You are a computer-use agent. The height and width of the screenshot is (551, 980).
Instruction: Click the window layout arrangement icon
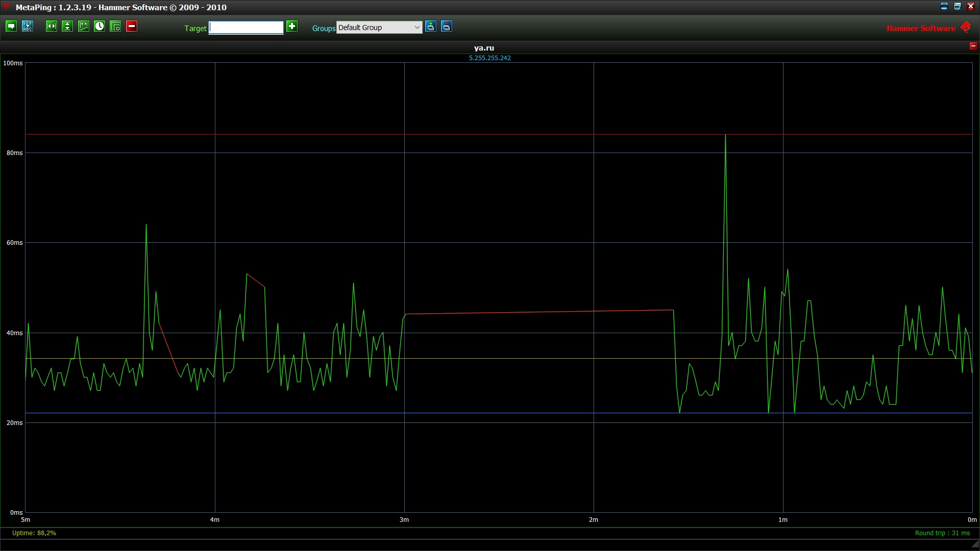coord(115,27)
